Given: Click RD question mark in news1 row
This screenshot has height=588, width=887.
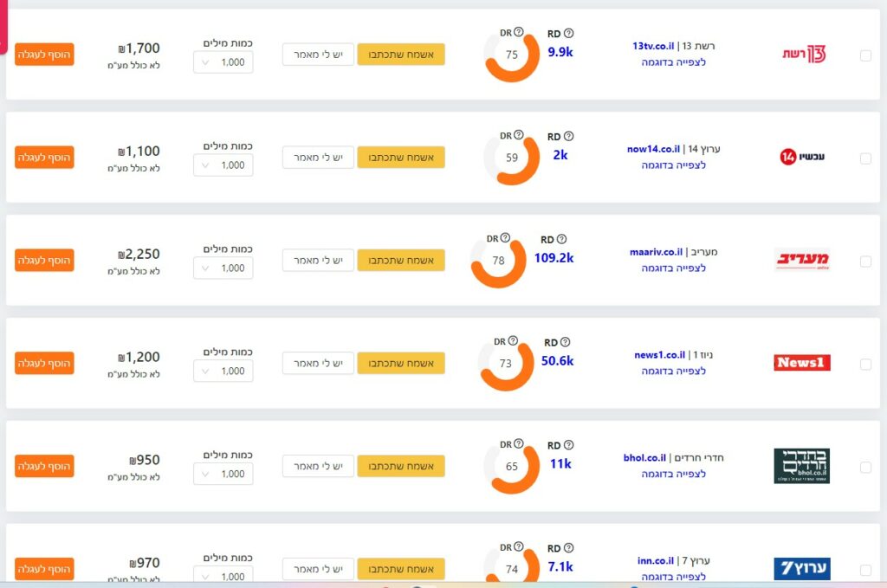Looking at the screenshot, I should pyautogui.click(x=565, y=342).
